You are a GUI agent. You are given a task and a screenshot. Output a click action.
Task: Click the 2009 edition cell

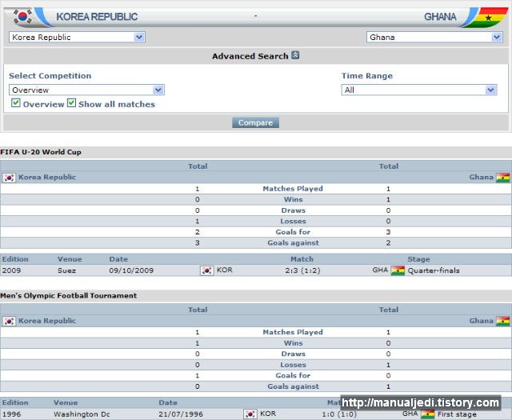11,270
